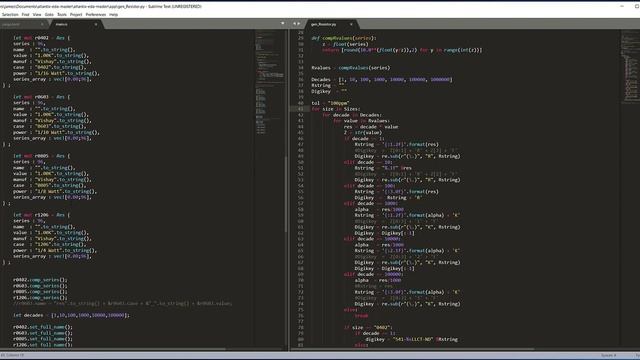Click the 'case : "0603".to_string()' line

tap(51, 127)
